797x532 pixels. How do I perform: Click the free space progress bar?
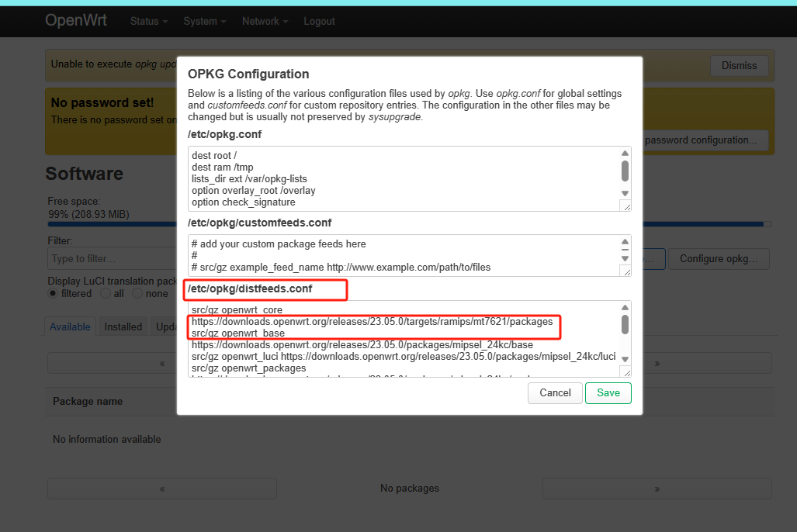tap(410, 224)
